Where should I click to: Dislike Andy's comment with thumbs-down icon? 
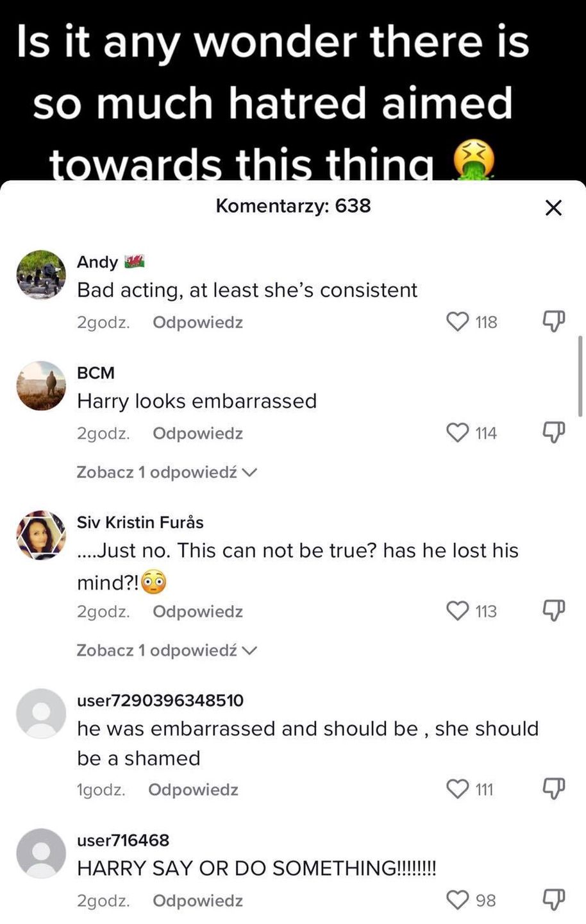554,321
